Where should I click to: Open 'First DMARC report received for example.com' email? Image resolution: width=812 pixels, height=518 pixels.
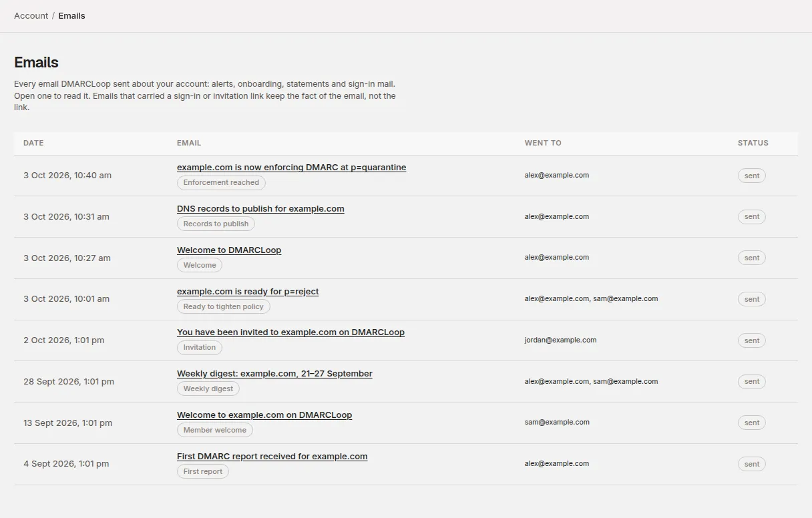pos(272,457)
